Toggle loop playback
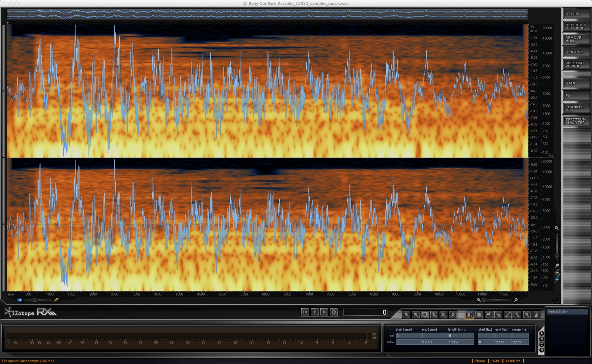This screenshot has height=364, width=592. click(x=334, y=312)
